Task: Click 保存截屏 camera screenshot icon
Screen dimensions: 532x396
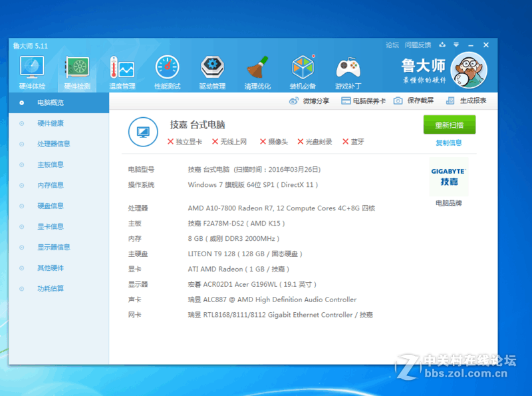Action: click(x=398, y=101)
